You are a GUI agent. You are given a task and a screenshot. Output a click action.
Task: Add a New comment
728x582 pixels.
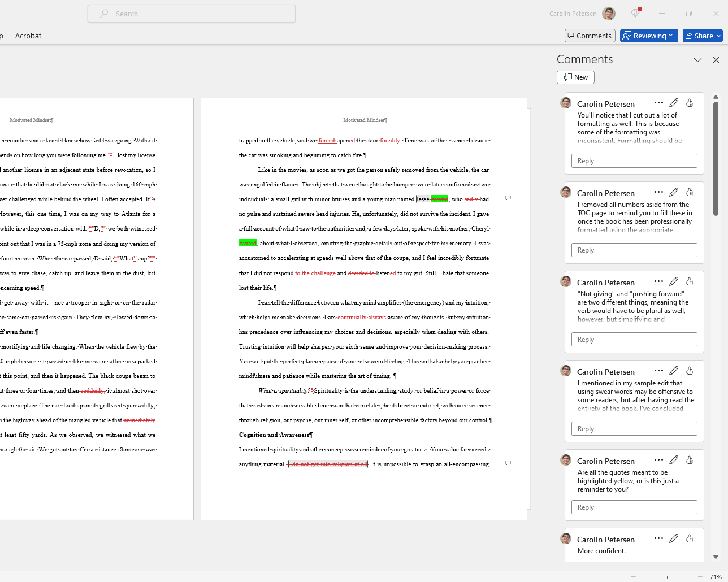575,77
